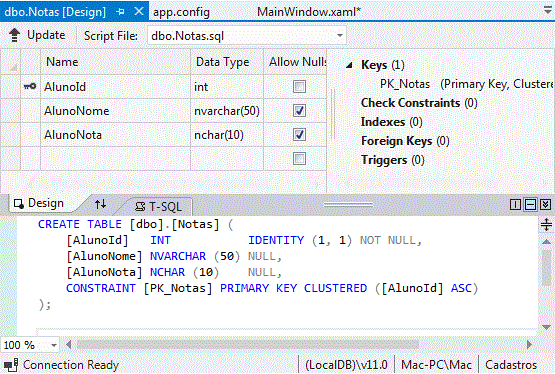Select the AlunoNome name cell

point(115,111)
